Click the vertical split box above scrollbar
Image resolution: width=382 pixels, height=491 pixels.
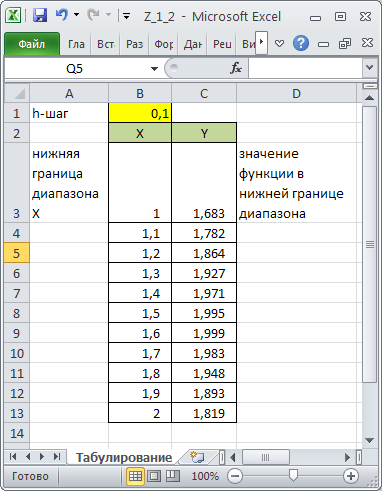(x=369, y=86)
